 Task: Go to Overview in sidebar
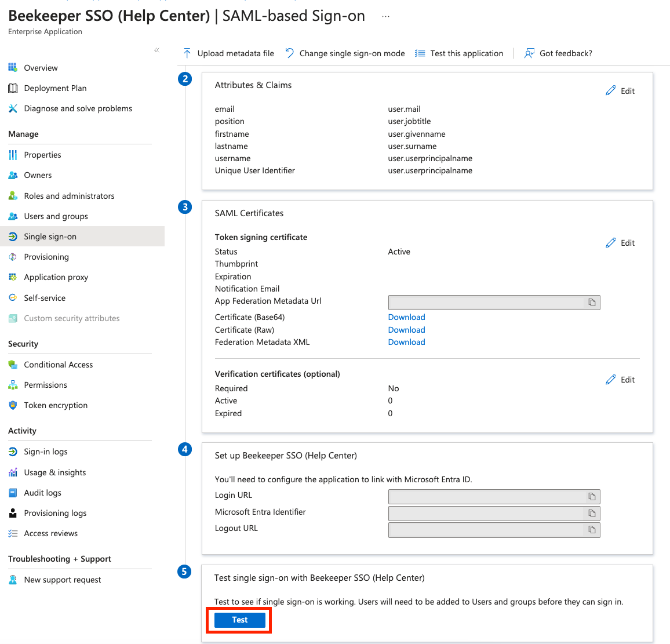click(41, 67)
